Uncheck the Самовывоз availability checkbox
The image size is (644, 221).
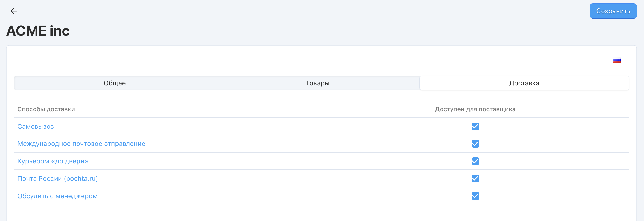(x=475, y=126)
